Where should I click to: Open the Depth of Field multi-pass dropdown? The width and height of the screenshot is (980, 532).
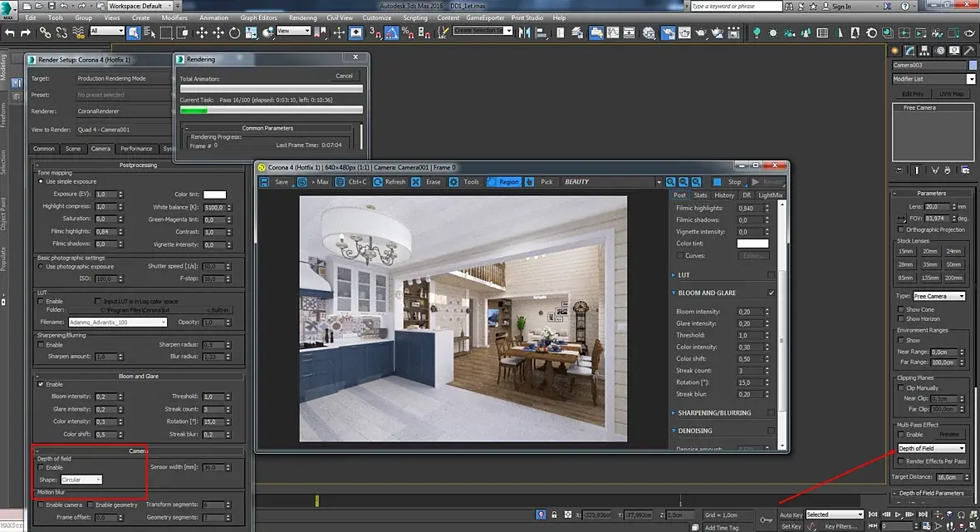click(x=931, y=448)
